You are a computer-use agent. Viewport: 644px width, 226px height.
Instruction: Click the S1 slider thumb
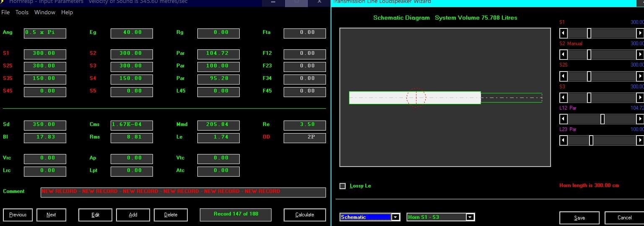[589, 33]
